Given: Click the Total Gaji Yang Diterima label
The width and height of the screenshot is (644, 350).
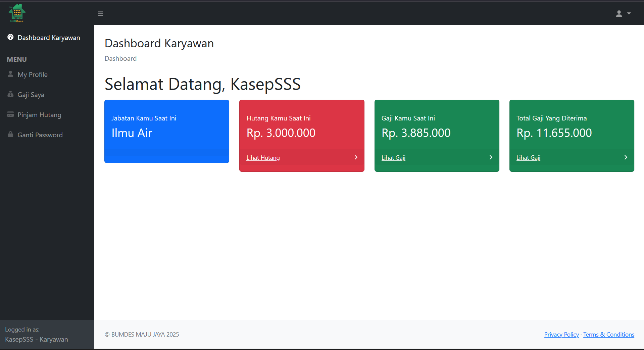Looking at the screenshot, I should (551, 118).
